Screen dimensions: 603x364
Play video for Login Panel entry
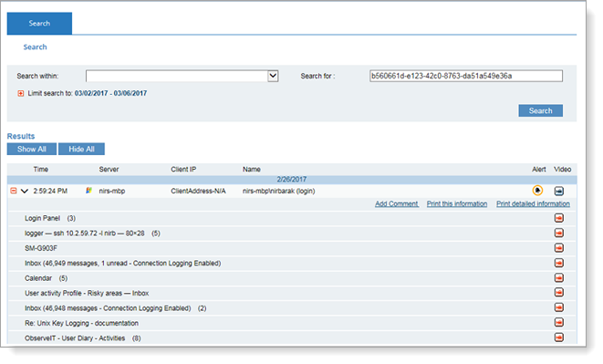(559, 218)
